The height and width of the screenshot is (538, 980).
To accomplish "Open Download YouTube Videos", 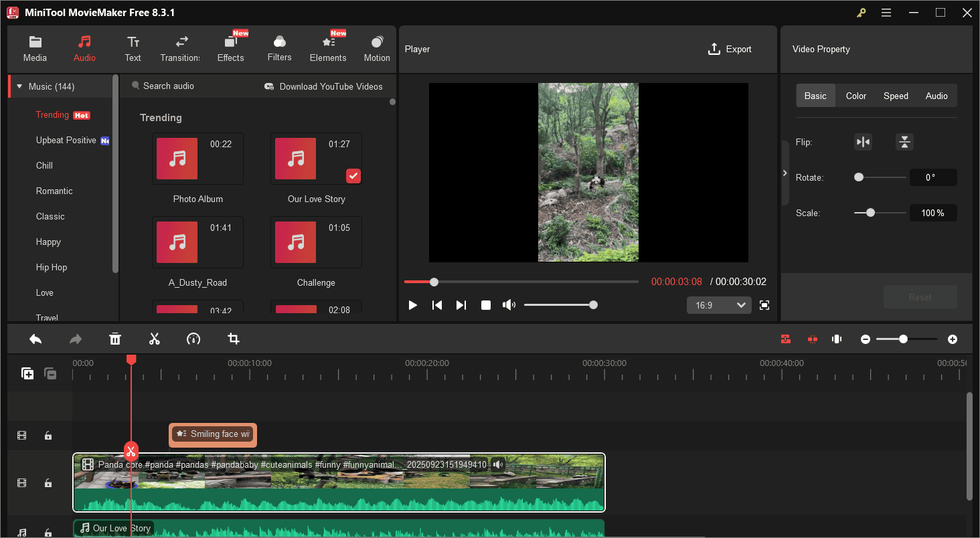I will click(x=323, y=86).
